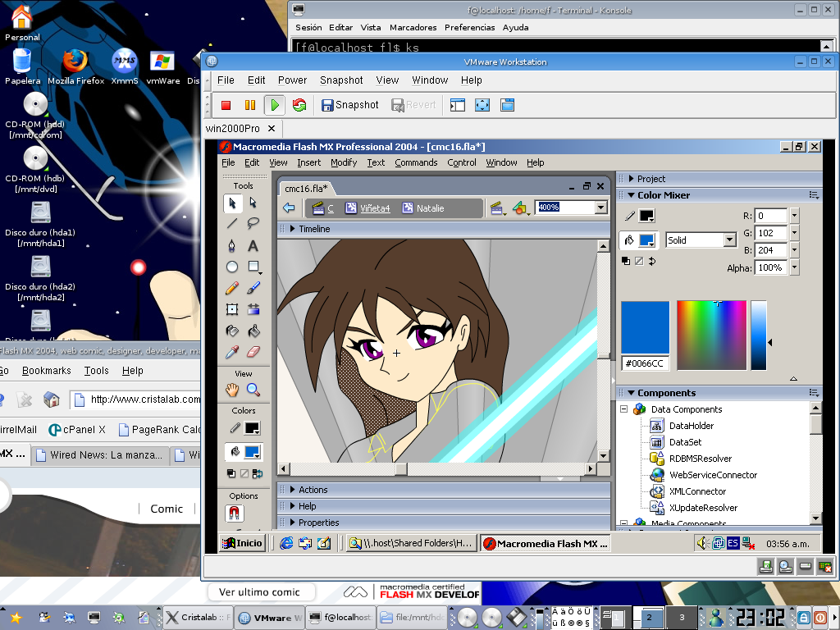Collapse Data Components tree node
The width and height of the screenshot is (840, 630).
coord(623,409)
